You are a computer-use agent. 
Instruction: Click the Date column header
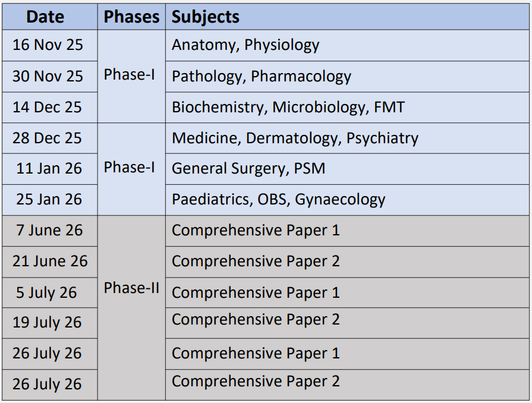45,17
